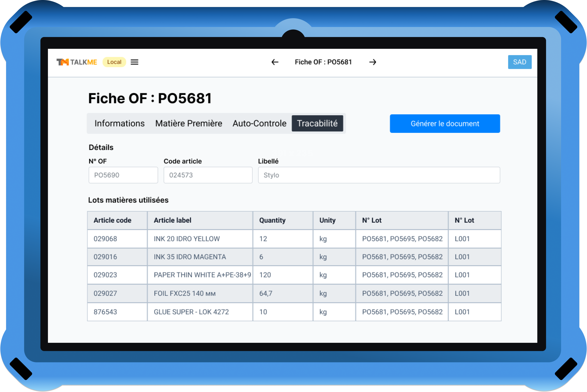
Task: Select the Tracabilité tab
Action: [317, 123]
